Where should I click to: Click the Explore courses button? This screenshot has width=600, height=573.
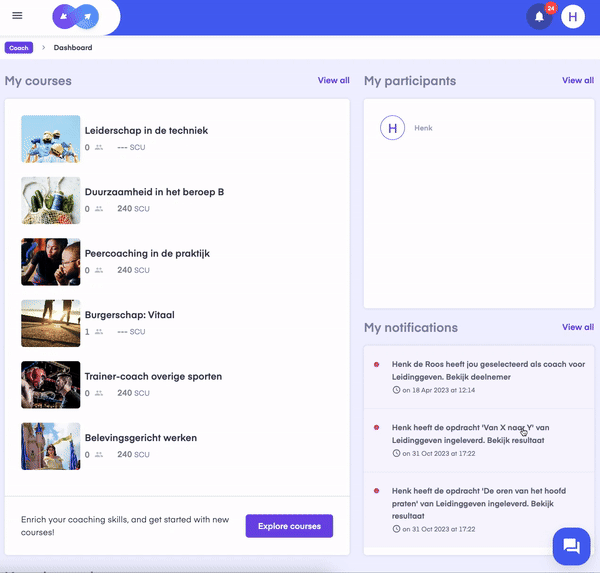pyautogui.click(x=289, y=526)
